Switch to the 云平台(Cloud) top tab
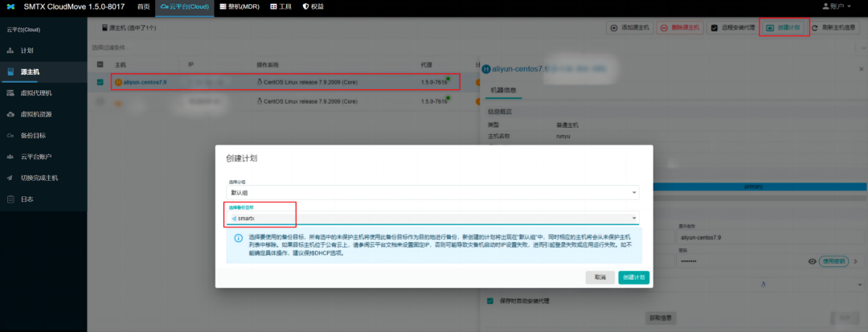 184,7
